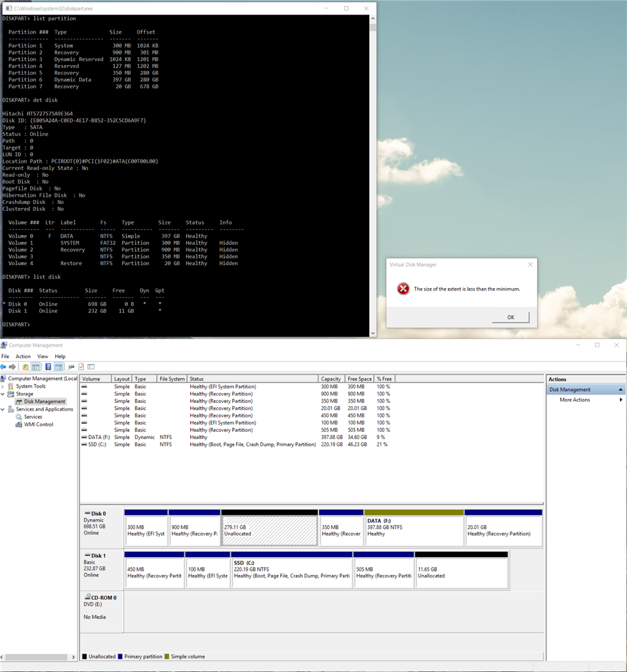Click the diskpart.exe window title bar icon
The width and height of the screenshot is (627, 672).
pyautogui.click(x=8, y=8)
